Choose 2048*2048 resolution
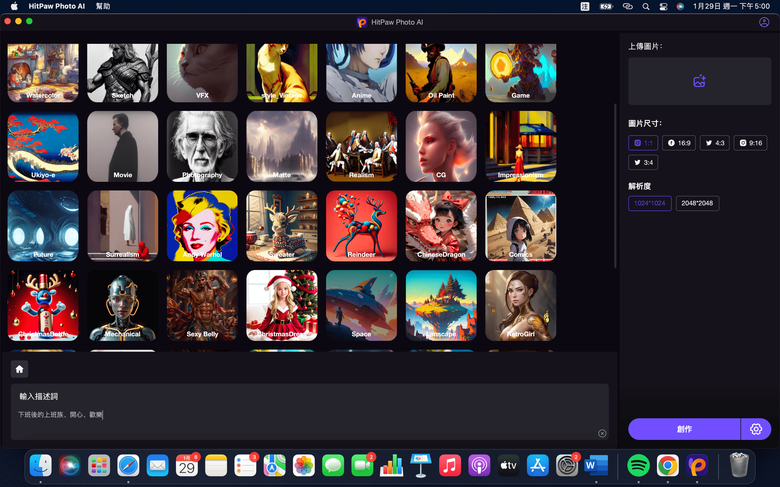The width and height of the screenshot is (780, 487). 697,203
